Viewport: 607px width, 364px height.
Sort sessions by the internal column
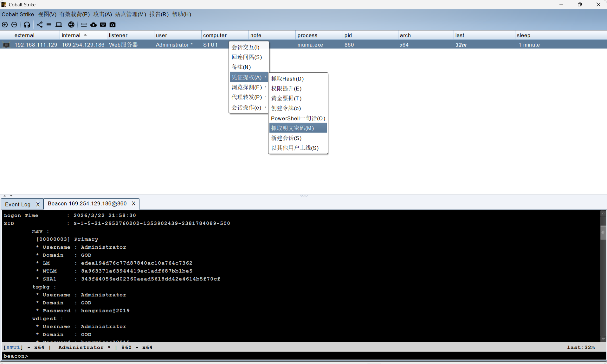click(83, 35)
